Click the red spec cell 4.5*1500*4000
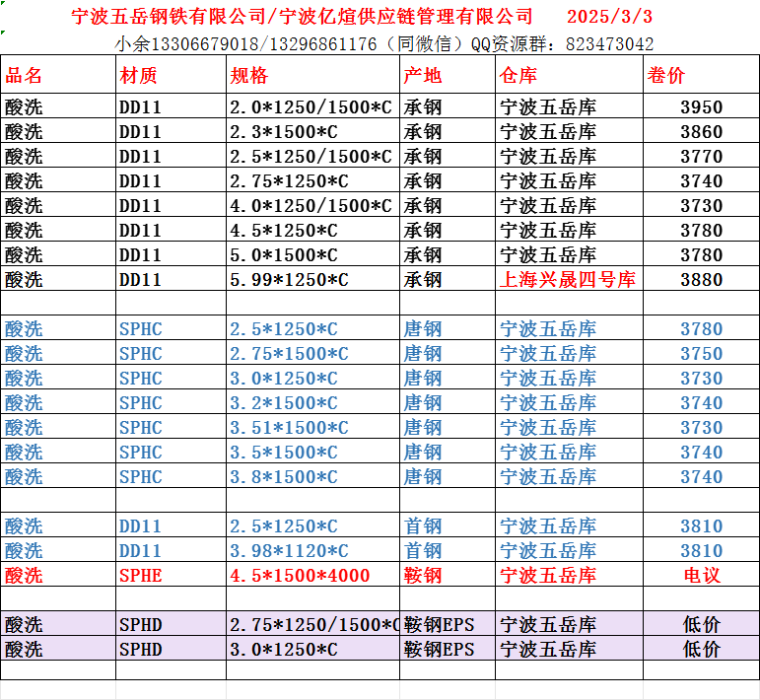 313,575
